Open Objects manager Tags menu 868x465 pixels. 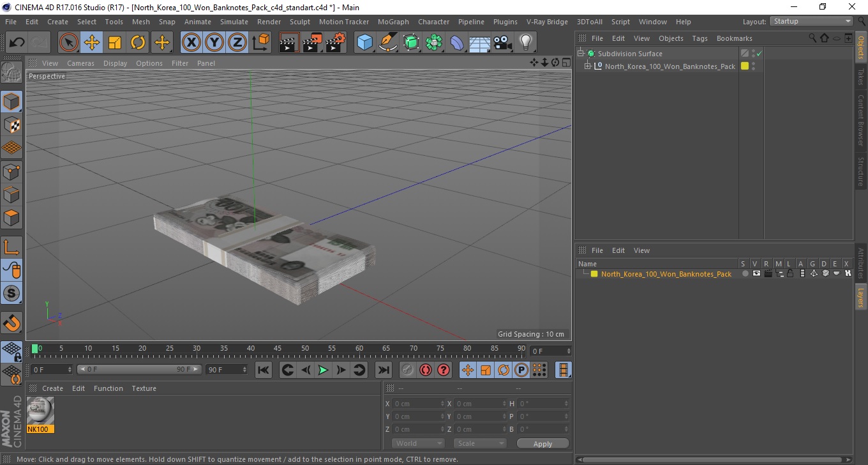pyautogui.click(x=700, y=38)
